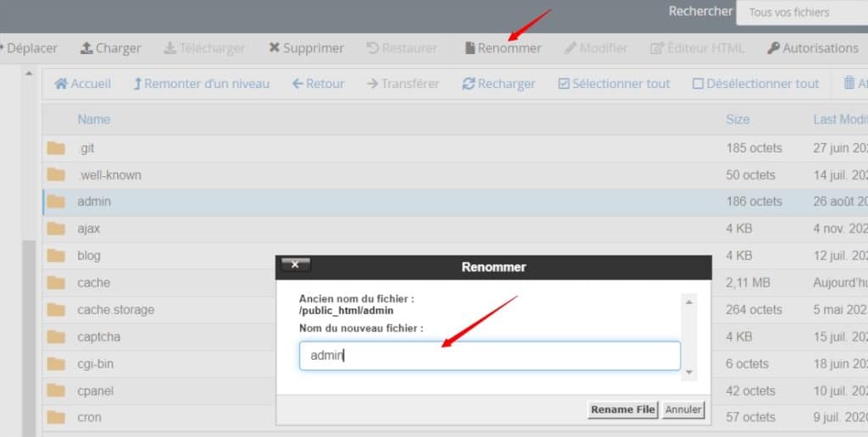This screenshot has height=437, width=868.
Task: Select the .well-known folder icon
Action: coord(56,174)
